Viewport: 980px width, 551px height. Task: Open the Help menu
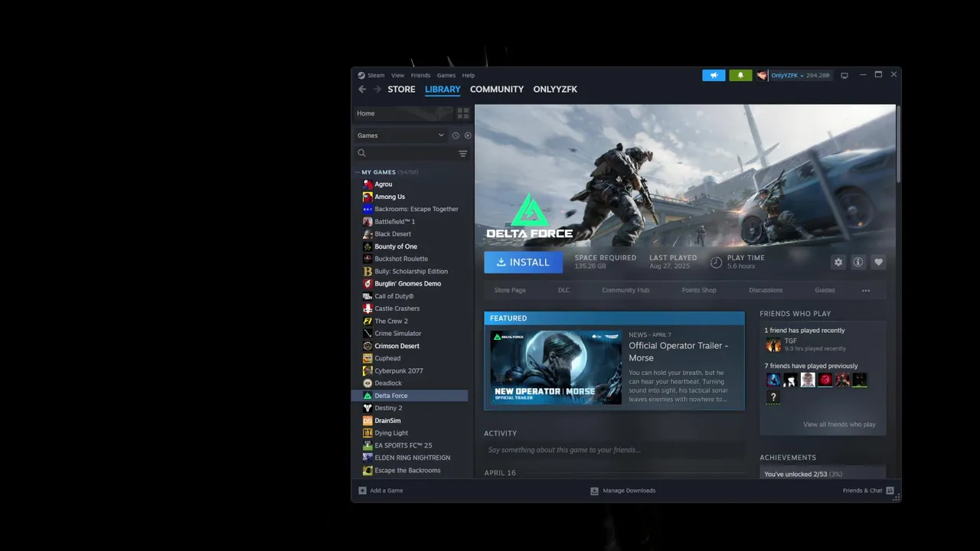click(469, 75)
